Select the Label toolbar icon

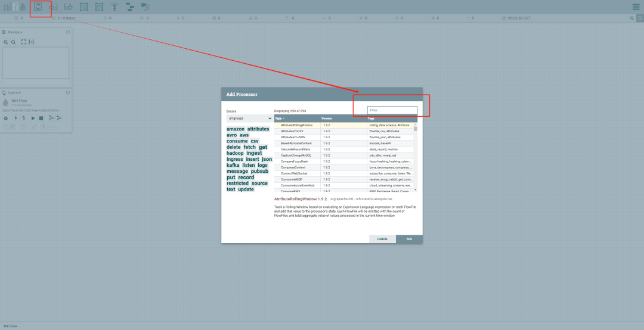pos(145,7)
